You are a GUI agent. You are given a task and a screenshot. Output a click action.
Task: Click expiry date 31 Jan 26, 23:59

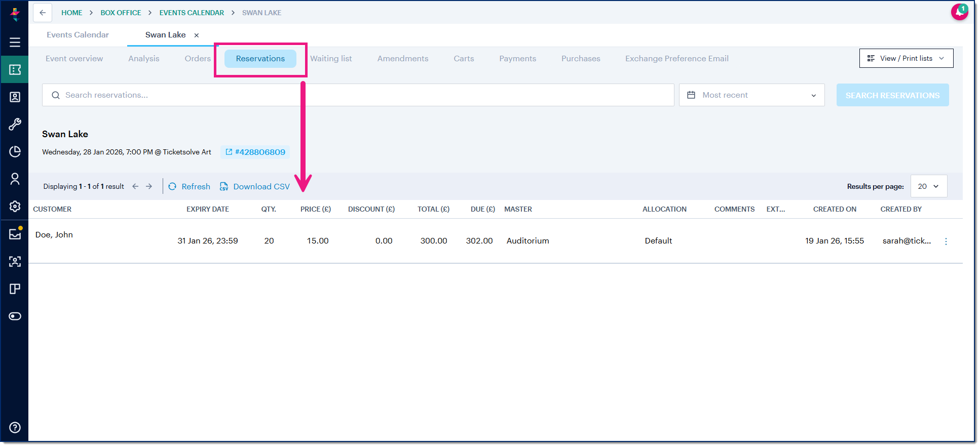(208, 241)
